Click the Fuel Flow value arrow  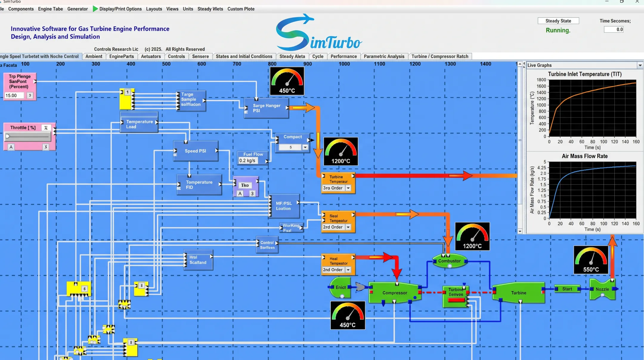tap(266, 161)
